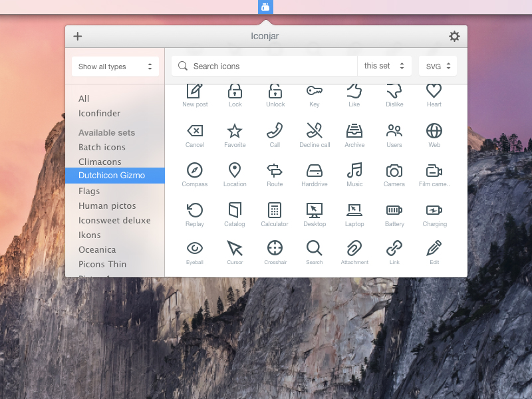
Task: Open the settings gear
Action: coord(454,37)
